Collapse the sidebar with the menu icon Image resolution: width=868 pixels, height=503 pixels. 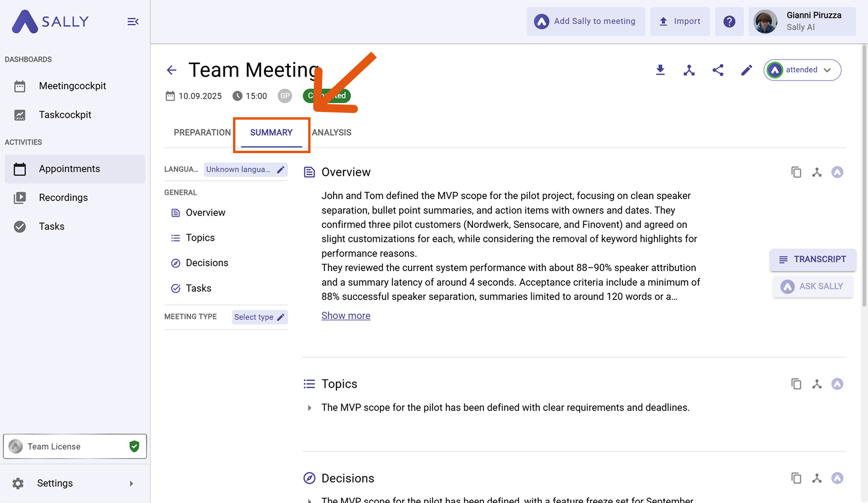tap(133, 22)
